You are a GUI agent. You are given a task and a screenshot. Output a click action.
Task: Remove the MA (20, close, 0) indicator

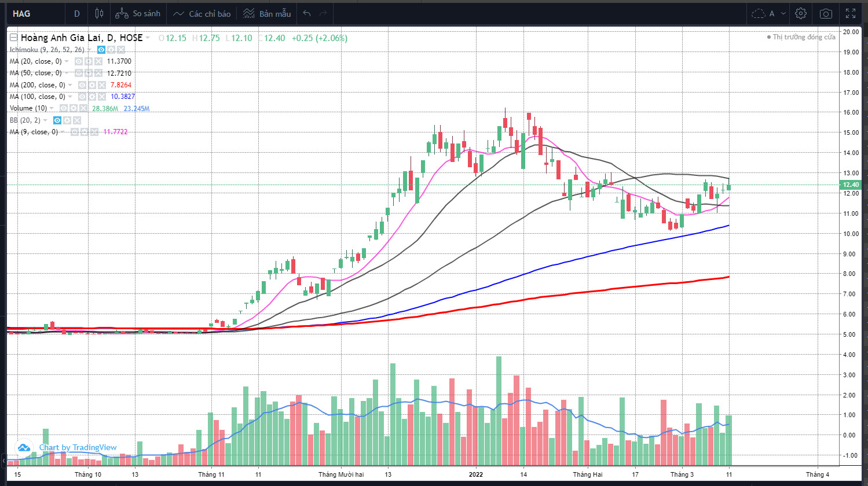coord(98,61)
